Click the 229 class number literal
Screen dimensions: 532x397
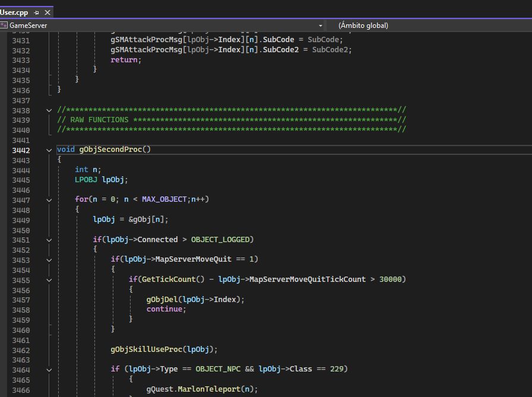point(337,369)
